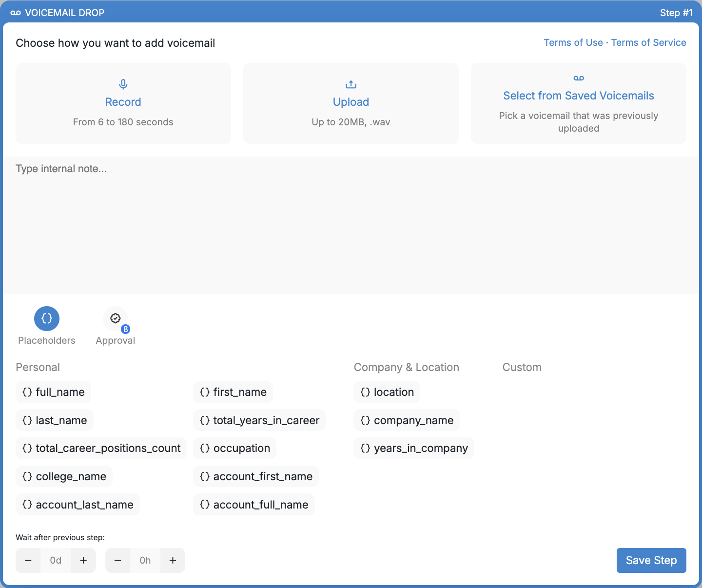Screen dimensions: 702x588
Task: Add the location placeholder
Action: coord(387,392)
